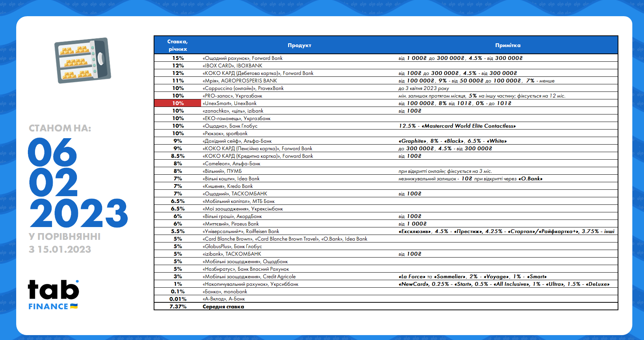Select the note starting with '«NewCard», 0.25%'
Screen dimensions: 644x340
504,284
